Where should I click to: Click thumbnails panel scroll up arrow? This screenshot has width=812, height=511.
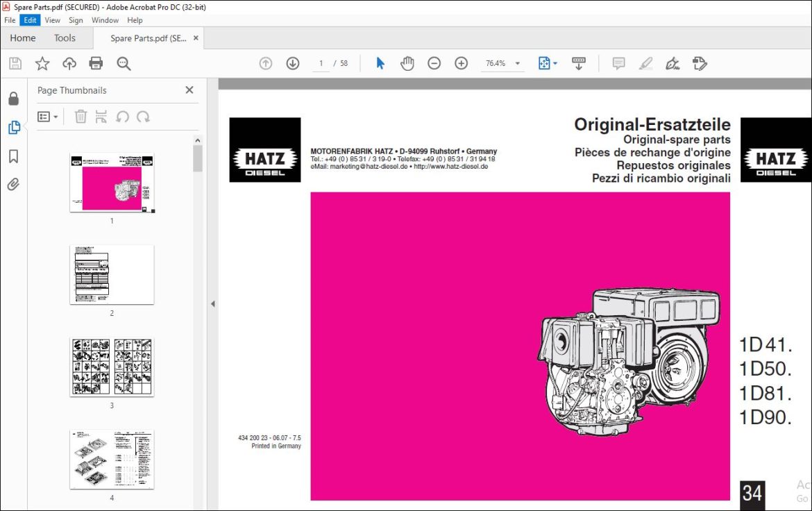coord(198,140)
